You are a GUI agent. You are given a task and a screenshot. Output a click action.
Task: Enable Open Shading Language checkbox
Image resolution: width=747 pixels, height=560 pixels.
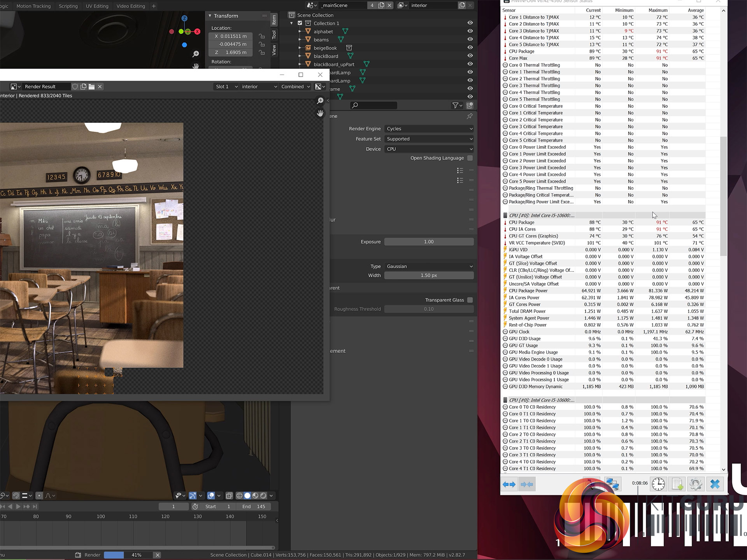point(470,158)
